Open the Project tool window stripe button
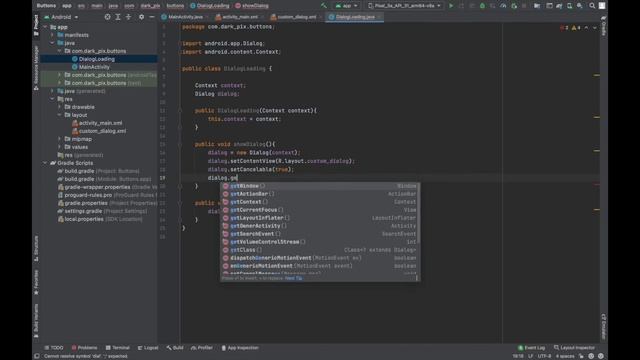Viewport: 640px width, 360px height. point(36,25)
